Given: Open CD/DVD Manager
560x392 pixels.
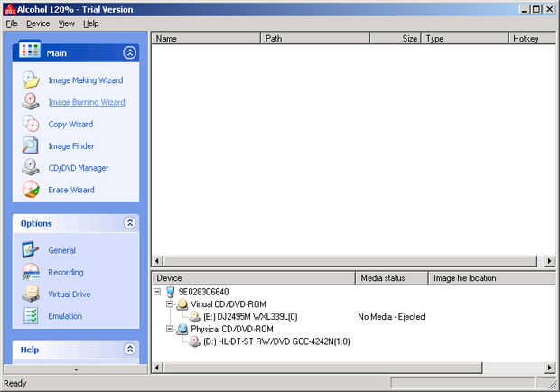Looking at the screenshot, I should point(79,168).
